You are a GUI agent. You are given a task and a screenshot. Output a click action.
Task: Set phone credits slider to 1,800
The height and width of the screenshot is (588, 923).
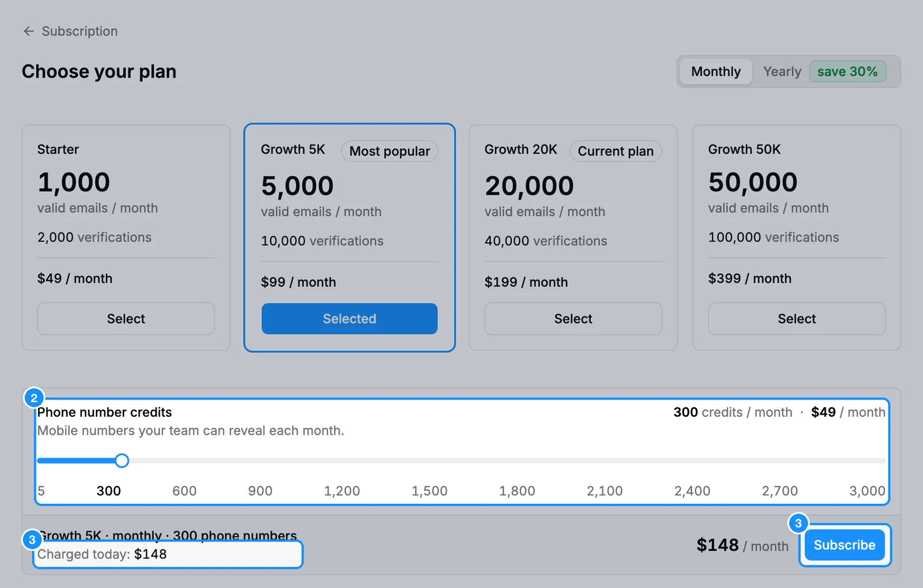point(517,491)
